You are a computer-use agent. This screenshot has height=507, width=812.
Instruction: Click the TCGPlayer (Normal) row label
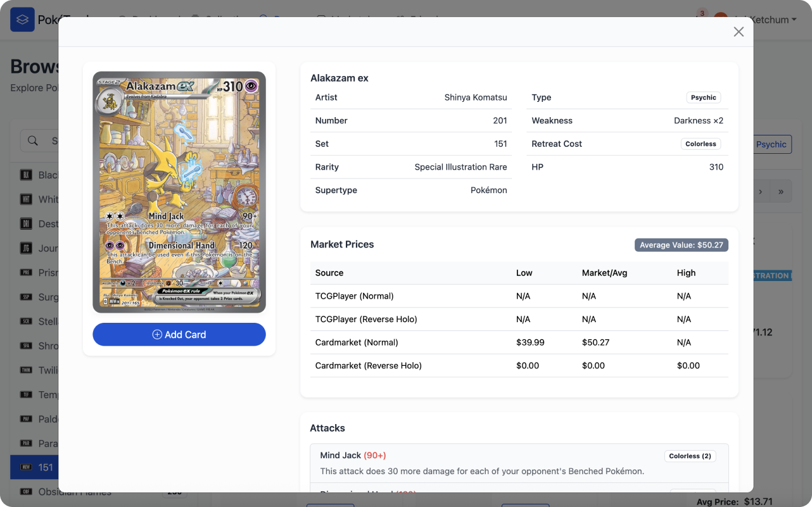coord(355,296)
